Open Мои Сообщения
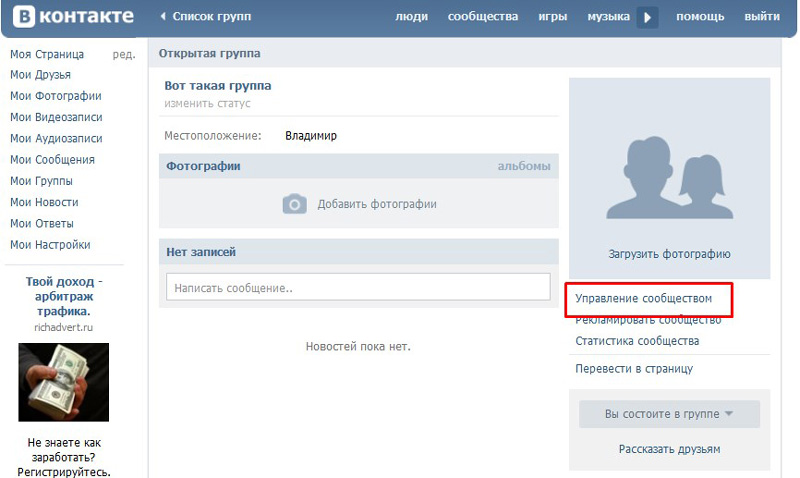The width and height of the screenshot is (800, 478). (x=52, y=160)
